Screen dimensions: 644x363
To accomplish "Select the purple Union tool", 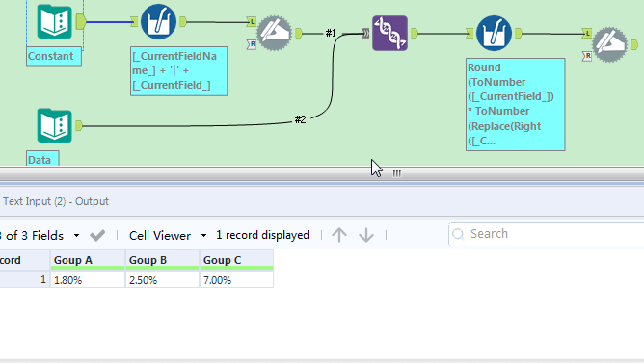I will (389, 34).
